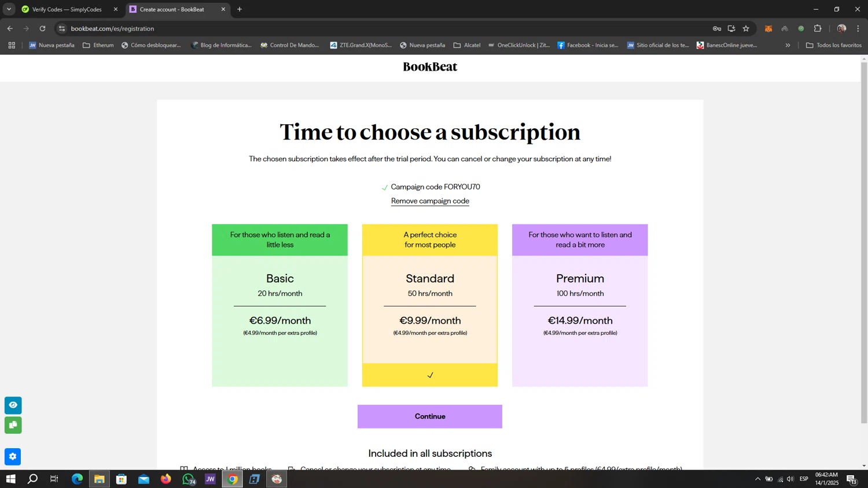Open the Windows Start menu

click(x=10, y=479)
